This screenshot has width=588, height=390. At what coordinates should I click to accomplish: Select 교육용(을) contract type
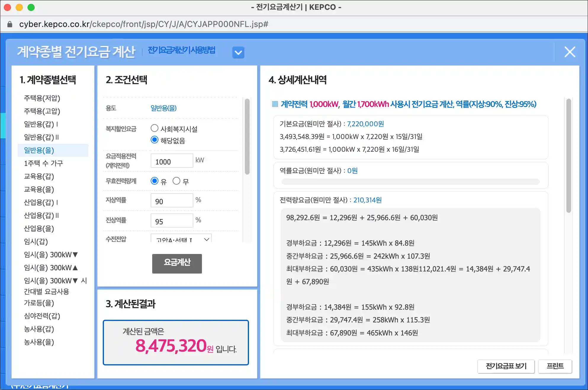coord(39,189)
